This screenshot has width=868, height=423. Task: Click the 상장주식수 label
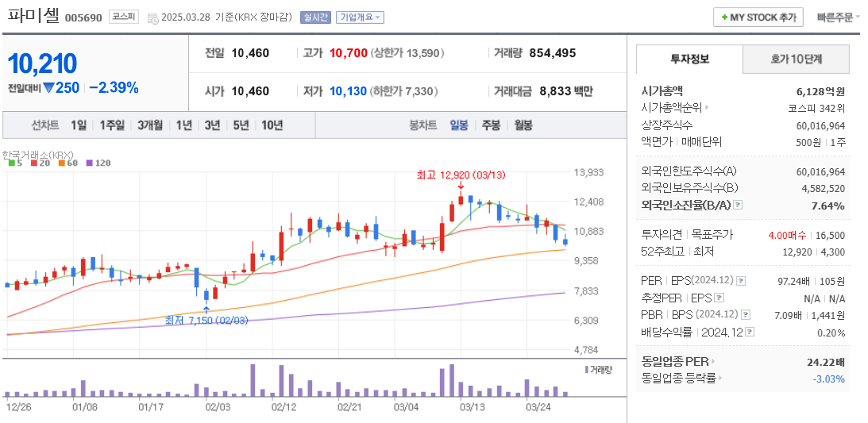(x=666, y=125)
